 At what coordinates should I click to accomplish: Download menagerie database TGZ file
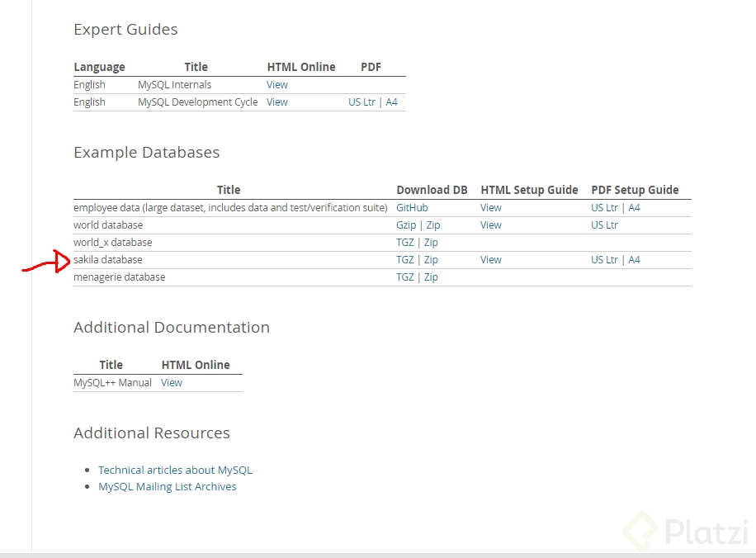[405, 277]
